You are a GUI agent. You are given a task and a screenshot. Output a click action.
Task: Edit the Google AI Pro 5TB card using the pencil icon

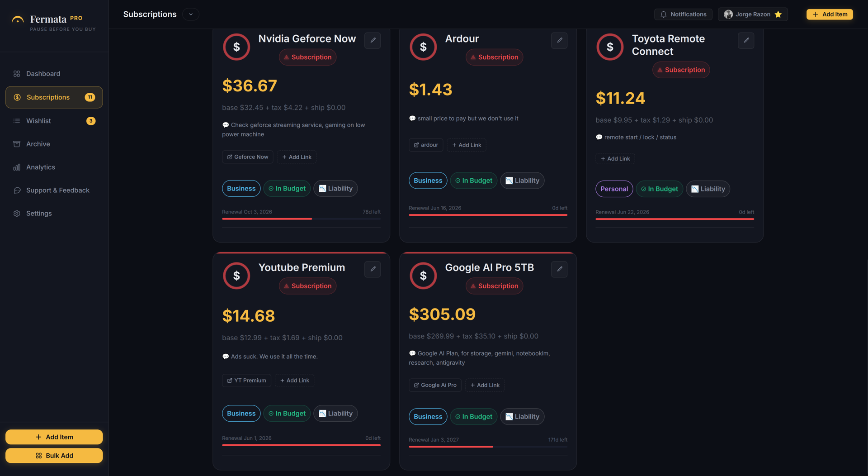pos(559,269)
